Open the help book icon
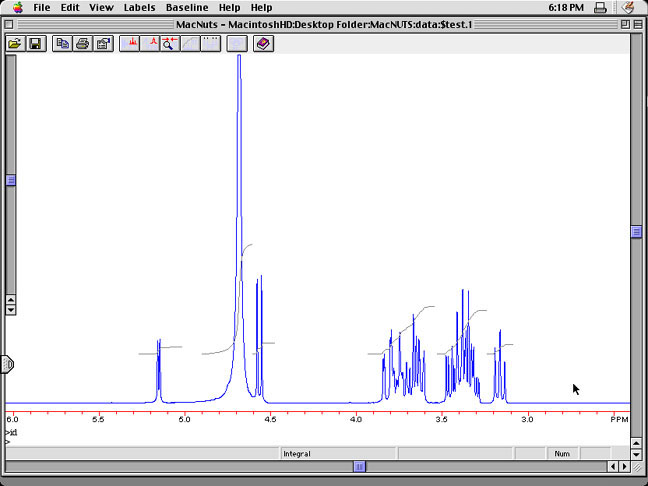The height and width of the screenshot is (486, 648). [263, 44]
